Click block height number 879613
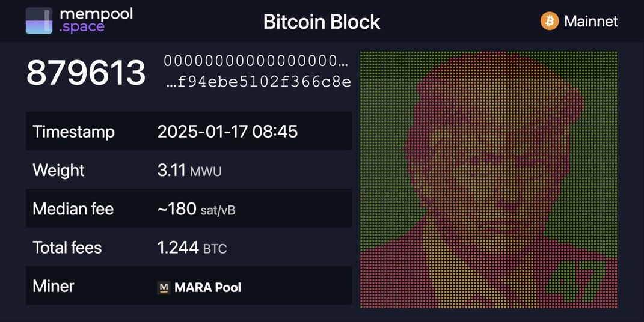Viewport: 644px width, 322px height. (86, 73)
